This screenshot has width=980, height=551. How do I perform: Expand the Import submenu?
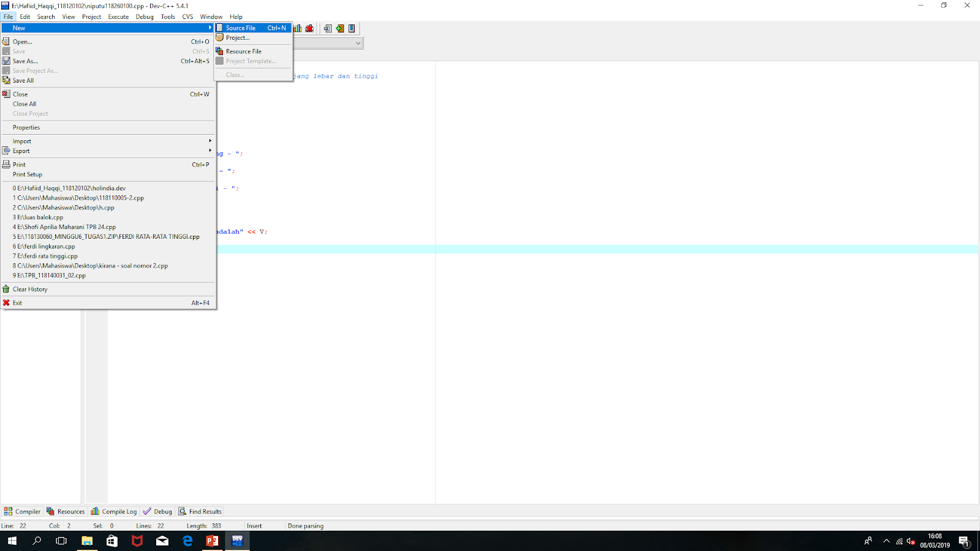pyautogui.click(x=108, y=141)
